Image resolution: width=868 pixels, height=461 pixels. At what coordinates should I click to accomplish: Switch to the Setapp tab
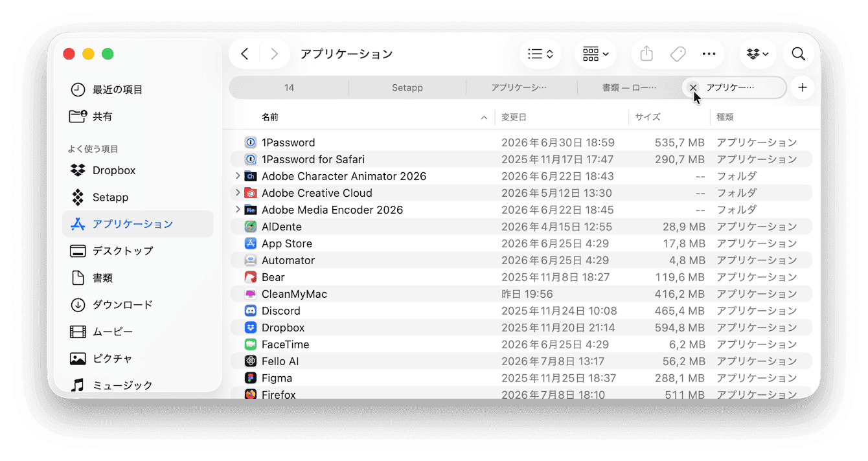click(407, 87)
